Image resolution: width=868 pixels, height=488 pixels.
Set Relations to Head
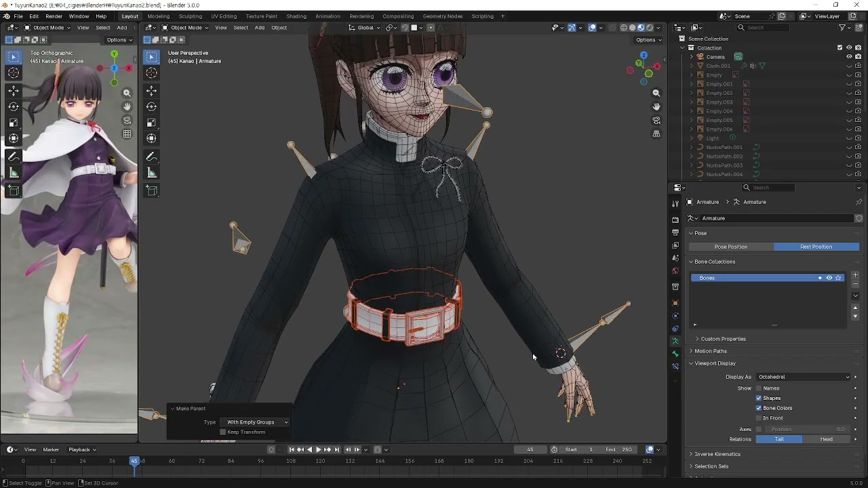[x=827, y=439]
